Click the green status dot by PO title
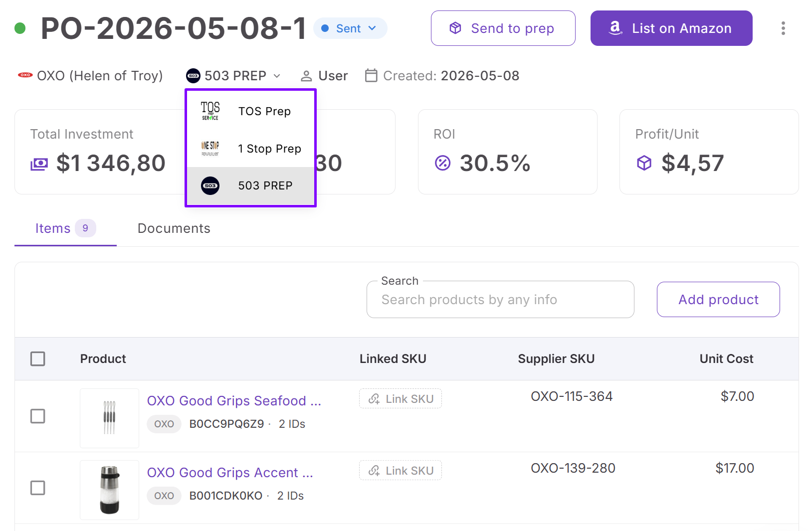 pyautogui.click(x=20, y=28)
